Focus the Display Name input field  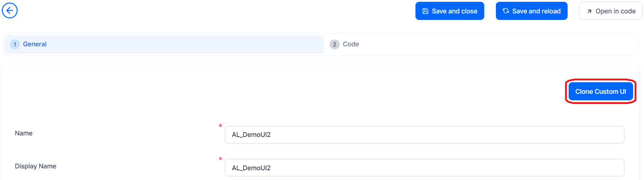(424, 168)
